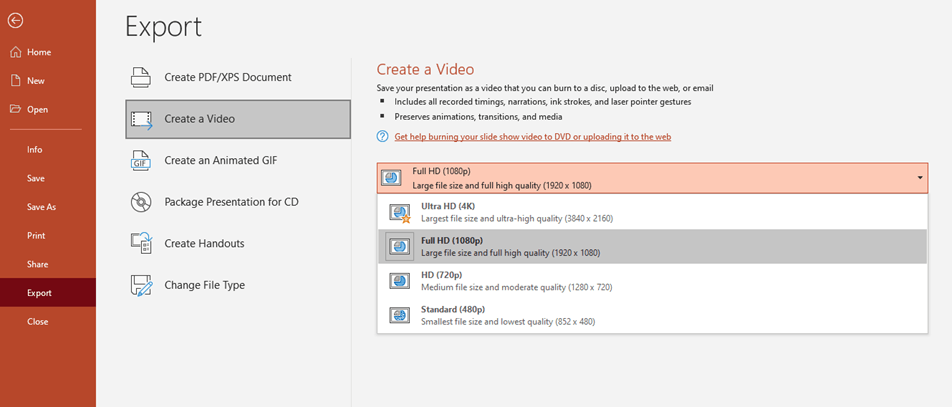
Task: Select the Create a Video option
Action: 238,119
